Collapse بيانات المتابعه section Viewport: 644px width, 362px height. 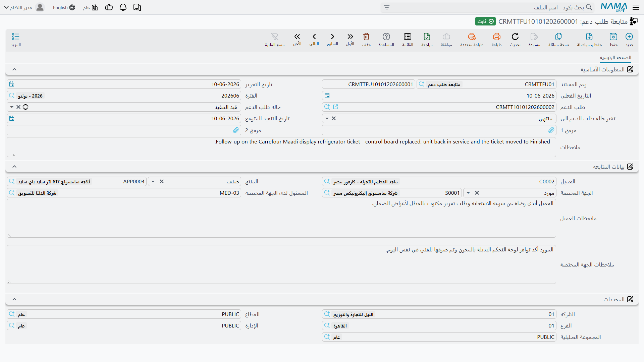coord(14,167)
